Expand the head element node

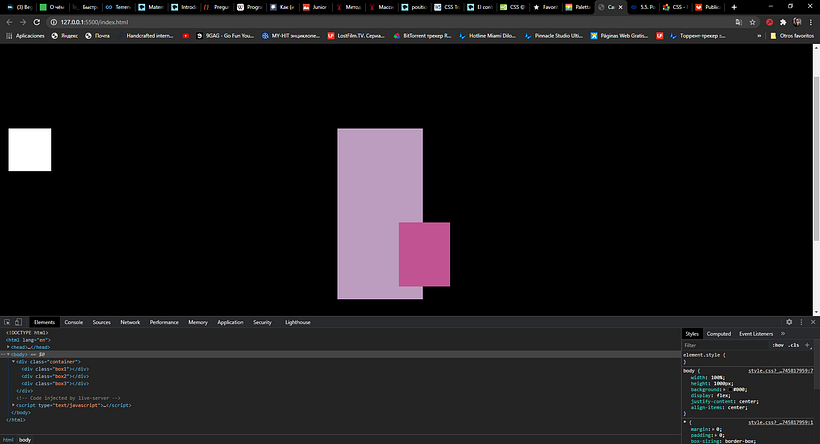tap(8, 347)
